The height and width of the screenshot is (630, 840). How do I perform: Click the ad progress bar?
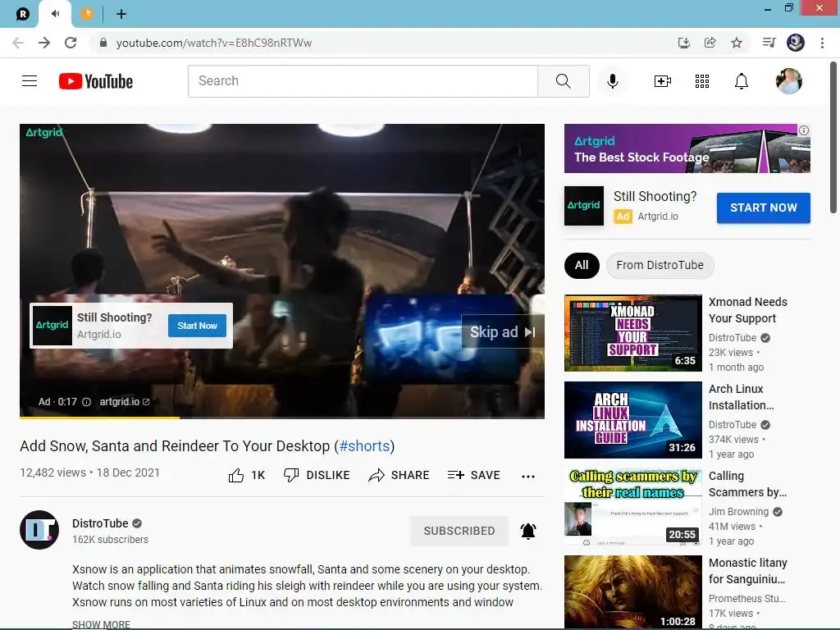click(x=282, y=418)
